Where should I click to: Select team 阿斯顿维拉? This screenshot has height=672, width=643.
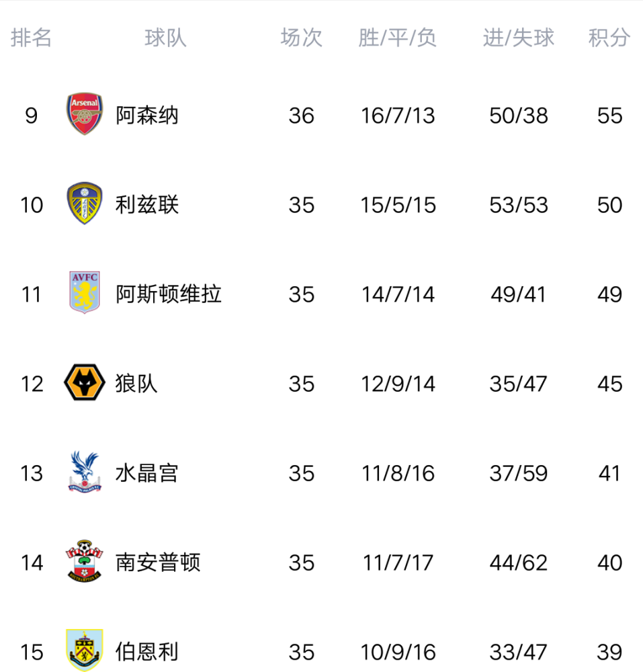pyautogui.click(x=169, y=294)
